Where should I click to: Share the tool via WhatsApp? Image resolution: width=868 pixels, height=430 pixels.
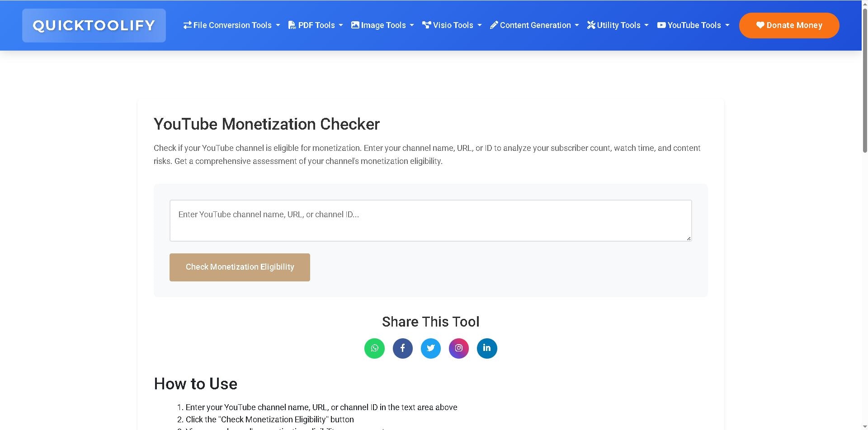374,348
